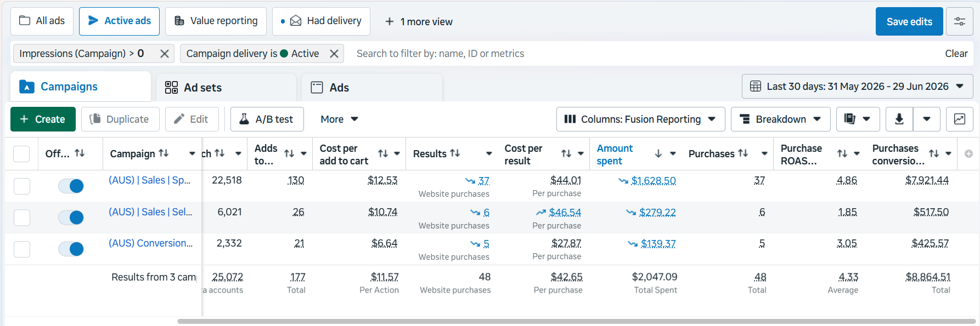Remove the Campaign delivery is Active filter
Screen dimensions: 980x326
click(x=334, y=54)
